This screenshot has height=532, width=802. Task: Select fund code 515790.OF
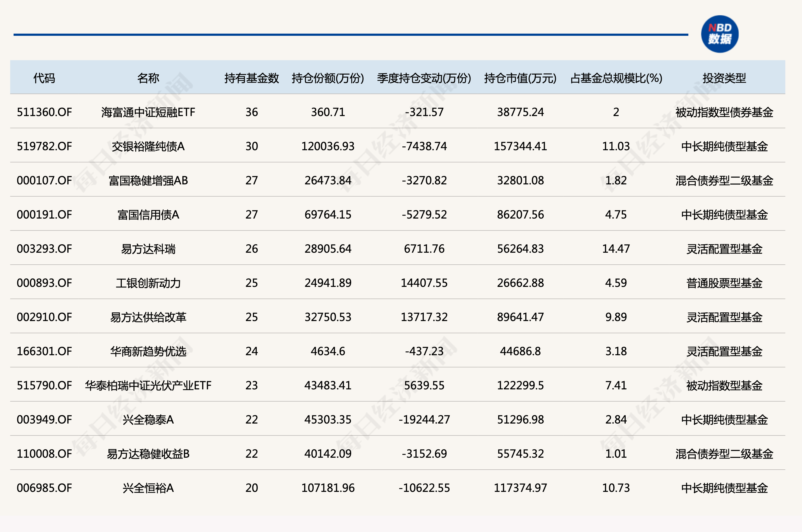coord(44,385)
